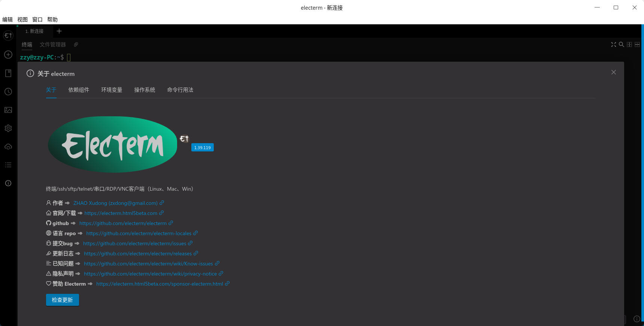Screen dimensions: 644x326
Task: Switch to the 环境变量 tab
Action: click(x=112, y=90)
